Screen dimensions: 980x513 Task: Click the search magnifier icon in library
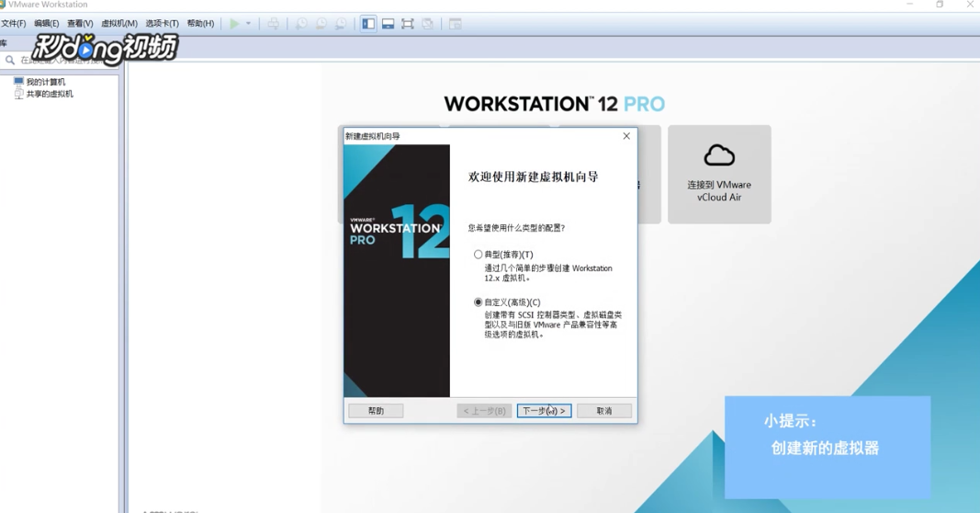coord(10,60)
